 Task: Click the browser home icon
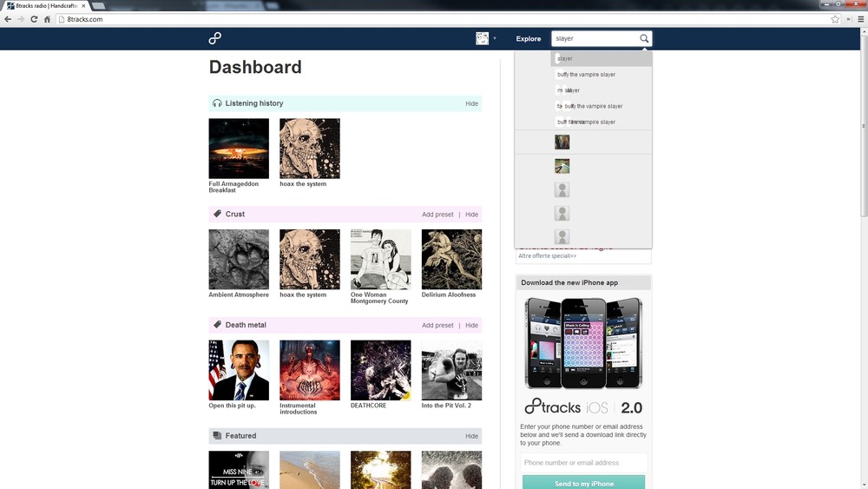point(47,19)
